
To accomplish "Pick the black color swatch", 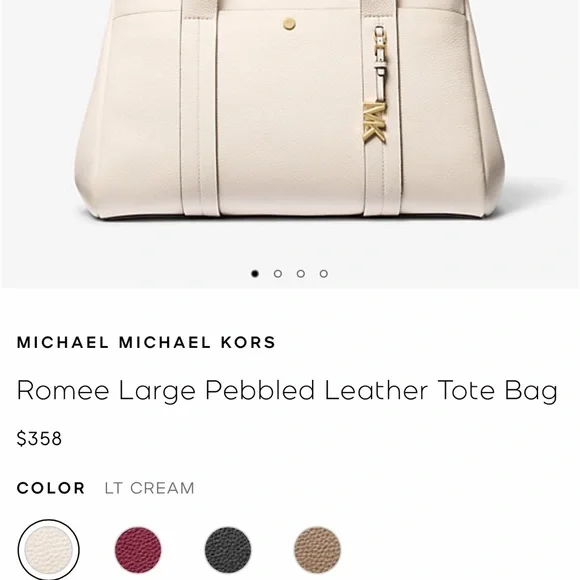I will coord(228,550).
